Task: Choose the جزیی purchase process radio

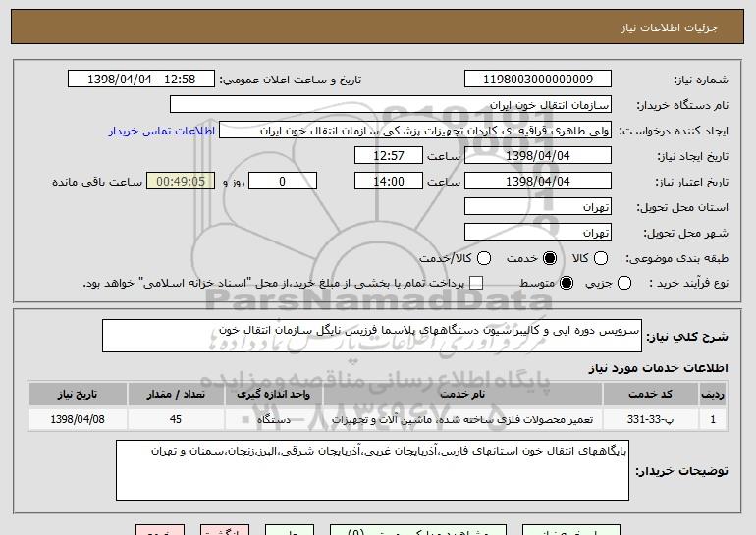Action: pos(623,283)
